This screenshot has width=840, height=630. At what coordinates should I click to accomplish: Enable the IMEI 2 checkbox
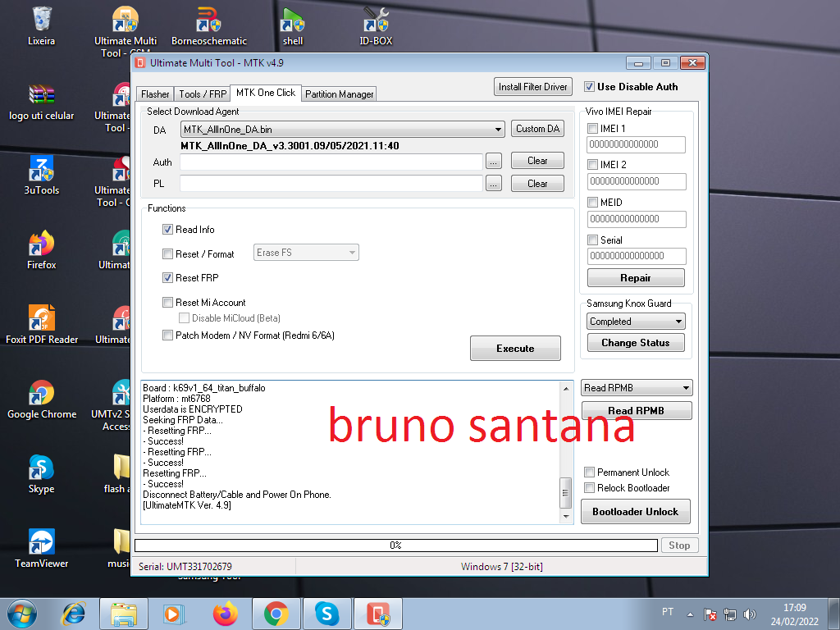pyautogui.click(x=593, y=164)
